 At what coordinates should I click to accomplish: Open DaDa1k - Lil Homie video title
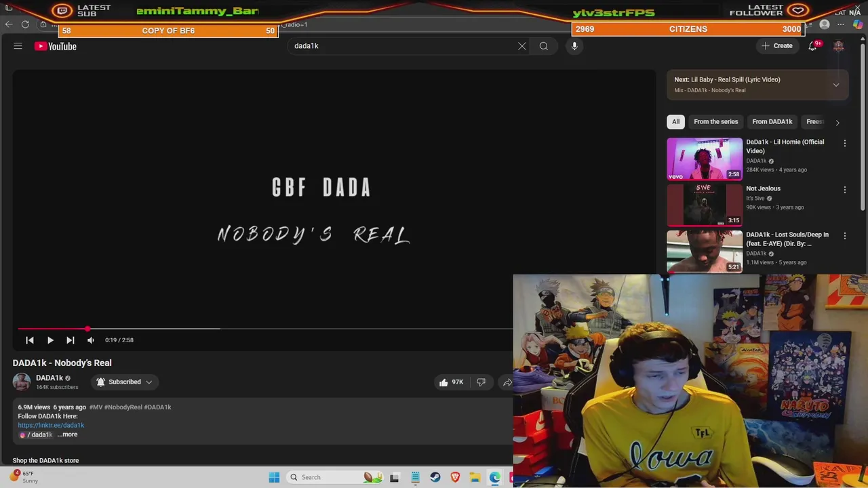tap(785, 146)
